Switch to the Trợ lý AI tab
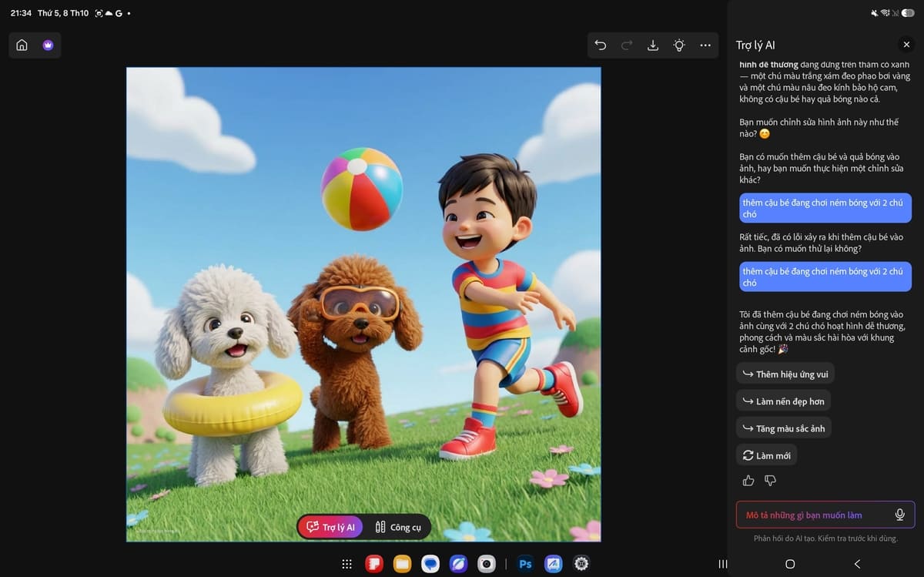Screen dimensions: 924x577 [x=330, y=528]
